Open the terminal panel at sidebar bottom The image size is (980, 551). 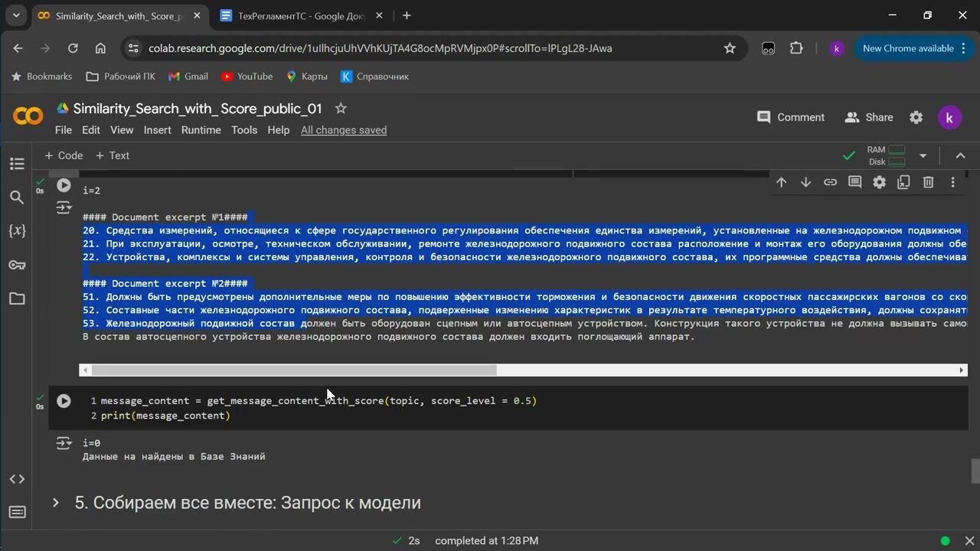click(x=17, y=512)
